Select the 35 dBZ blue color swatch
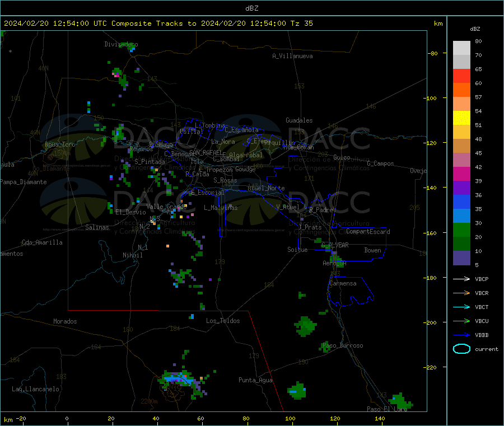This screenshot has height=426, width=504. tap(461, 202)
